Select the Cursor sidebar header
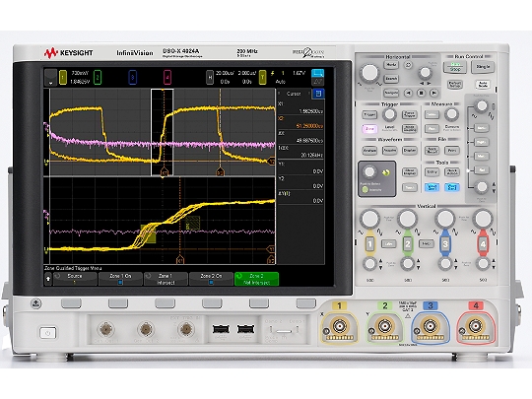The width and height of the screenshot is (532, 399). point(294,94)
